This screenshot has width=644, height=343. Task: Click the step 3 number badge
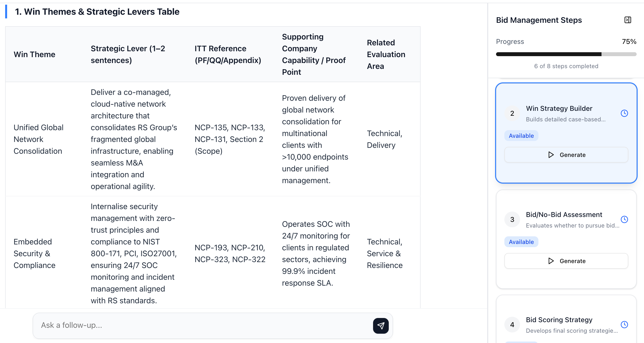click(512, 219)
